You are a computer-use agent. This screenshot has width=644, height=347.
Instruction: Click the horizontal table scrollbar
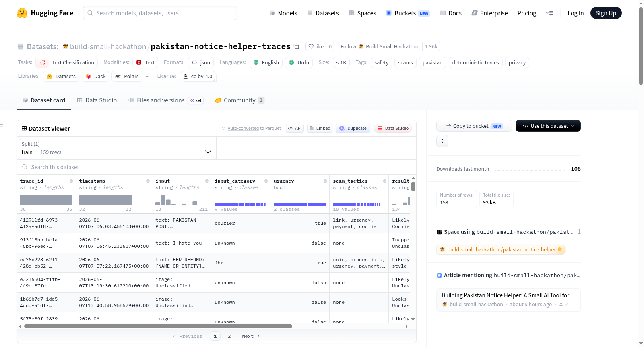tap(158, 326)
